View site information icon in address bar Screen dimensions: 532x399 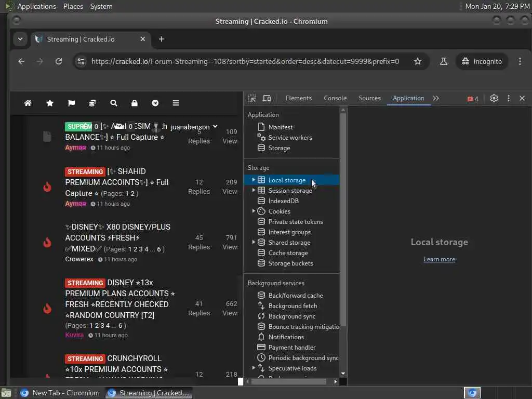(81, 61)
